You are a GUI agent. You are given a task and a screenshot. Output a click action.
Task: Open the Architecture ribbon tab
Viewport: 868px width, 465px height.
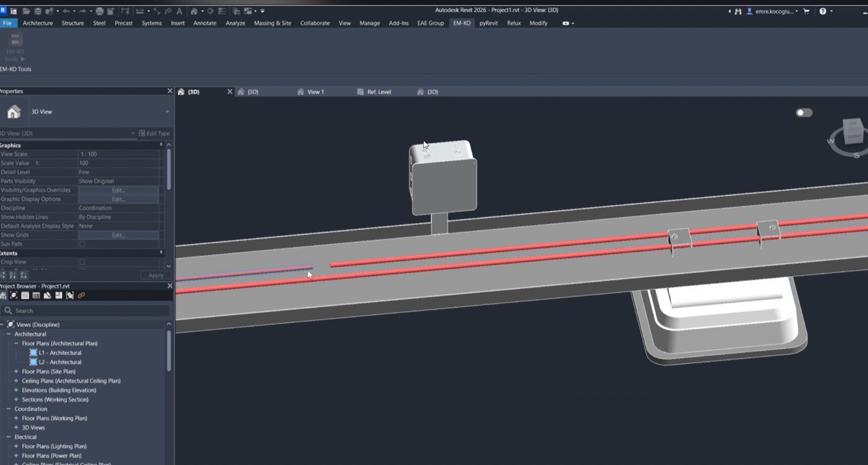[38, 23]
